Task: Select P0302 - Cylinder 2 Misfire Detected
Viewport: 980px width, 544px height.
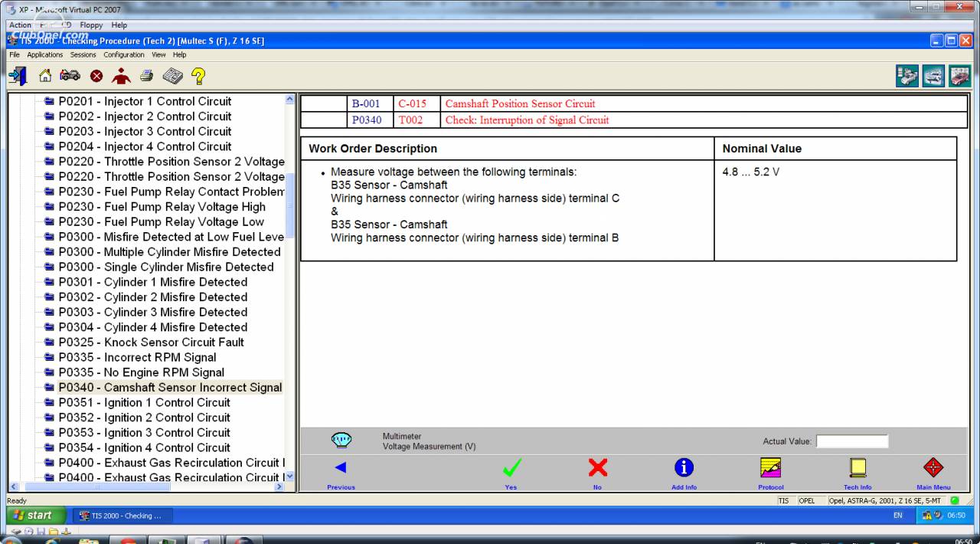Action: [x=153, y=297]
